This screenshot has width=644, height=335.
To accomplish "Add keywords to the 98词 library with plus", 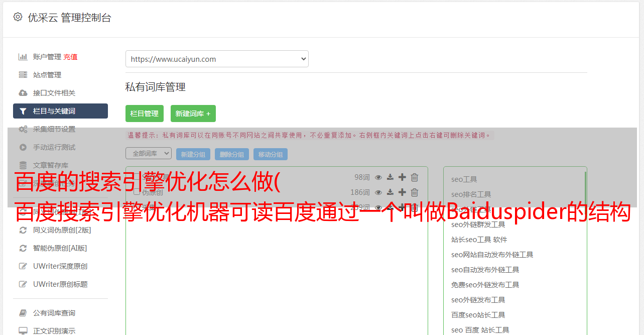I will (x=402, y=177).
